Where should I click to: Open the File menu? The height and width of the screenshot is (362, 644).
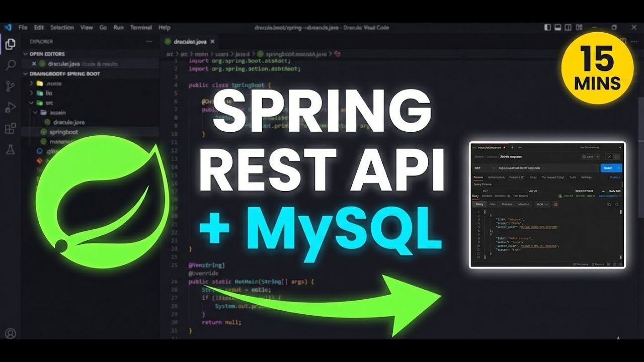tap(23, 27)
